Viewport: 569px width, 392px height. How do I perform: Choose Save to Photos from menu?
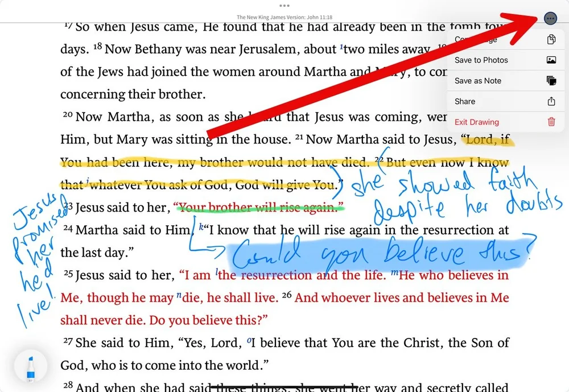point(505,60)
